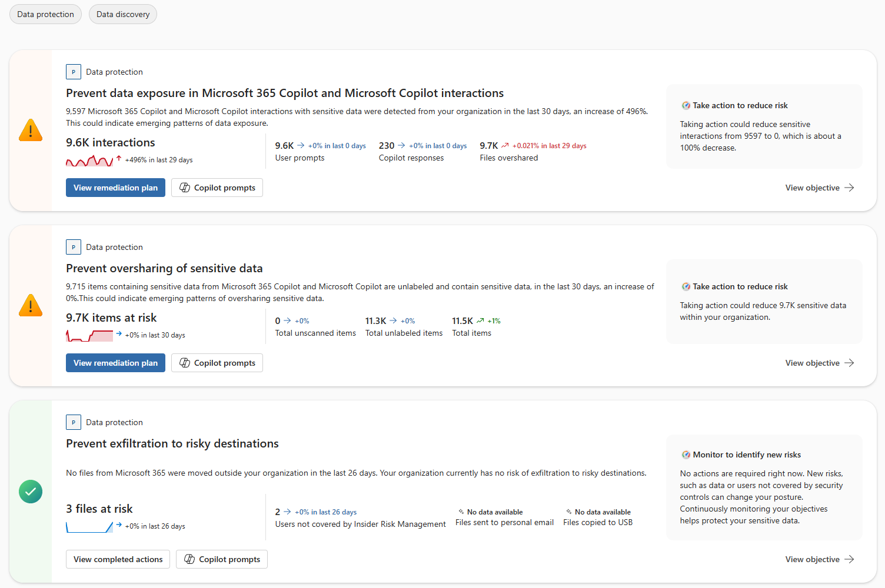Image resolution: width=885 pixels, height=588 pixels.
Task: Click heading Prevent exfiltration to risky destinations
Action: tap(172, 443)
